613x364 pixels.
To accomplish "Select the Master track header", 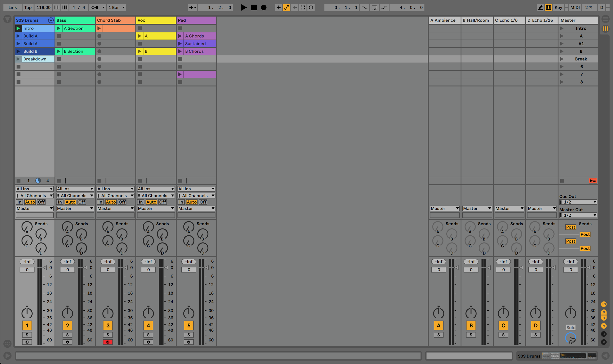I will pos(578,20).
